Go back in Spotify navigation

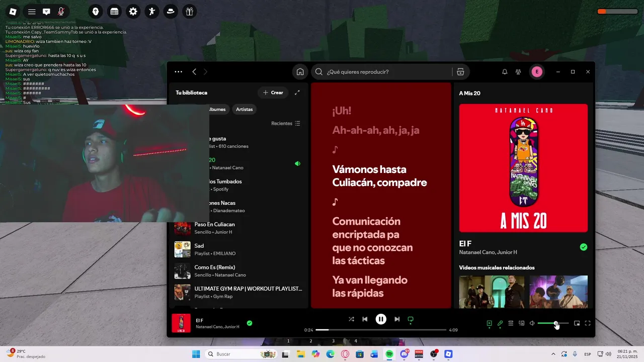[x=194, y=72]
